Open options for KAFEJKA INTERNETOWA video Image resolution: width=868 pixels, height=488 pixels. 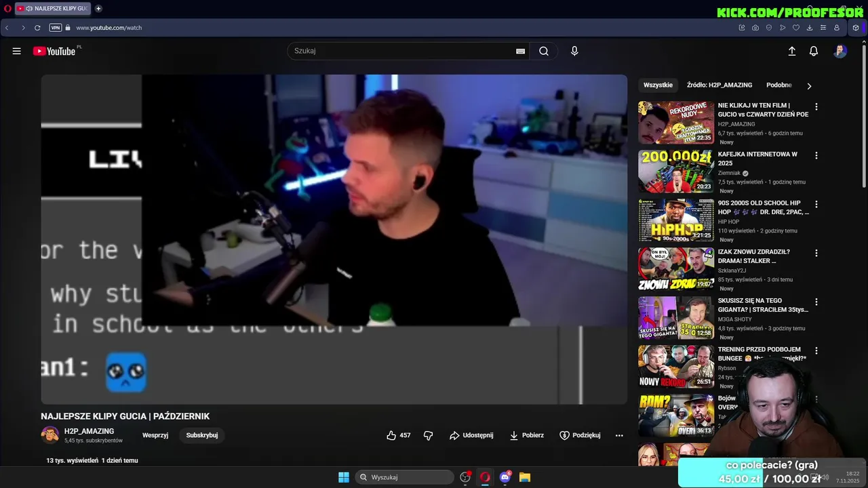[816, 156]
